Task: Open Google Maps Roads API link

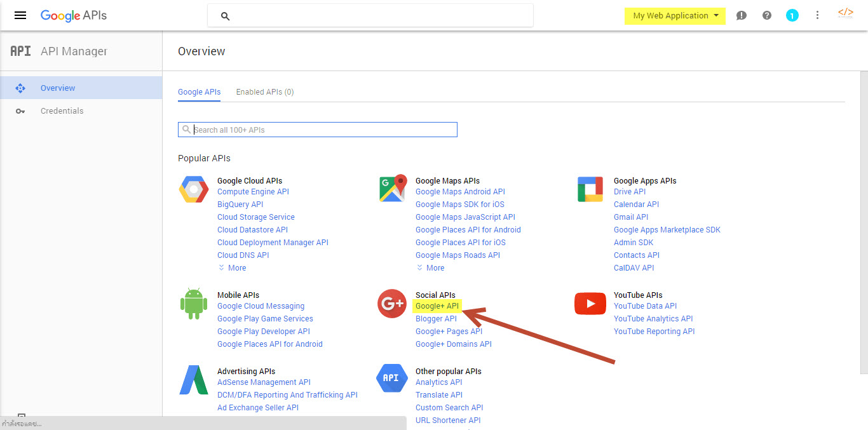Action: [x=458, y=255]
